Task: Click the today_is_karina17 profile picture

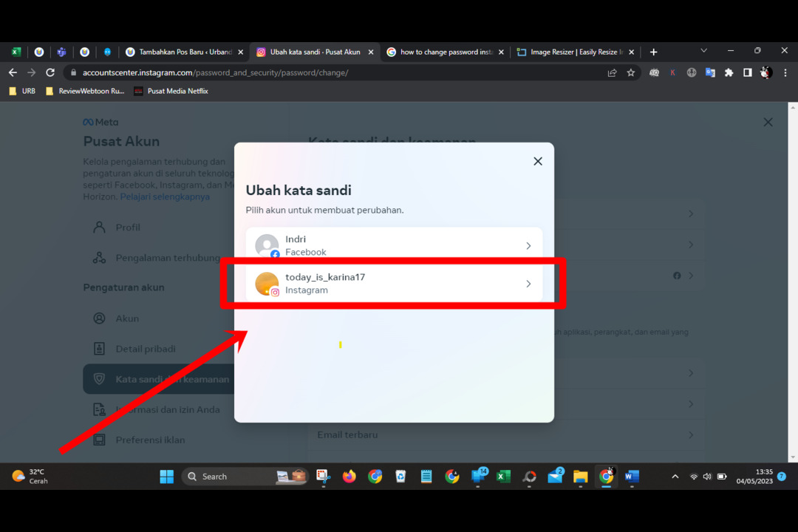Action: pos(267,284)
